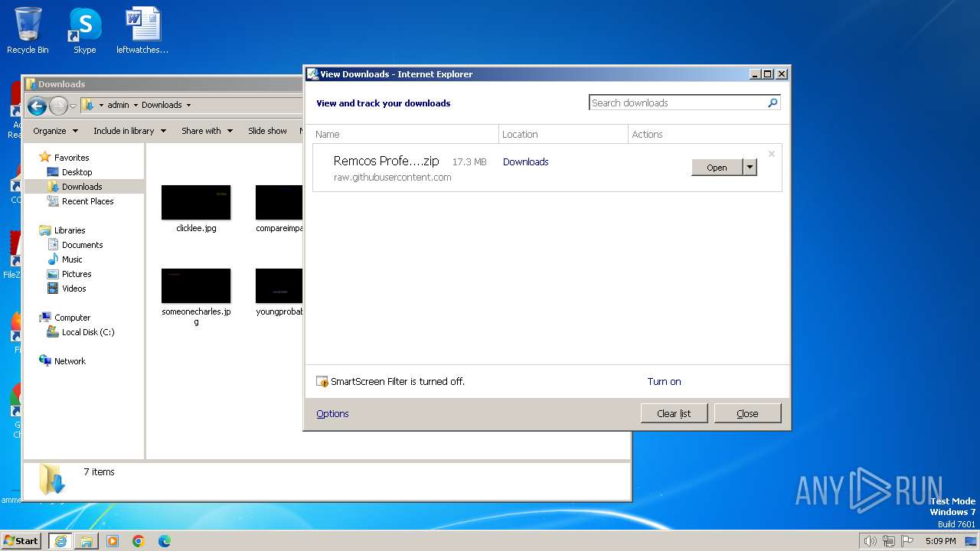Click the volume speaker tray icon
This screenshot has height=551, width=980.
[871, 541]
